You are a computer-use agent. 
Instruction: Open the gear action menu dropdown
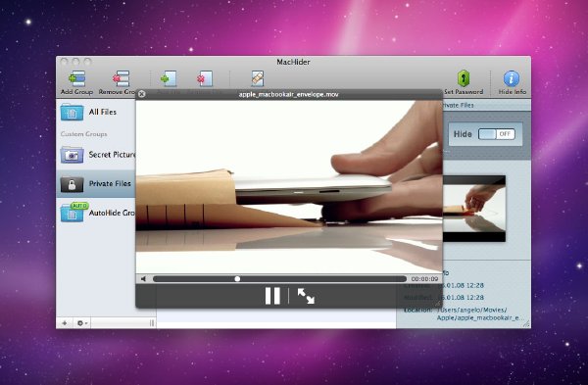81,322
